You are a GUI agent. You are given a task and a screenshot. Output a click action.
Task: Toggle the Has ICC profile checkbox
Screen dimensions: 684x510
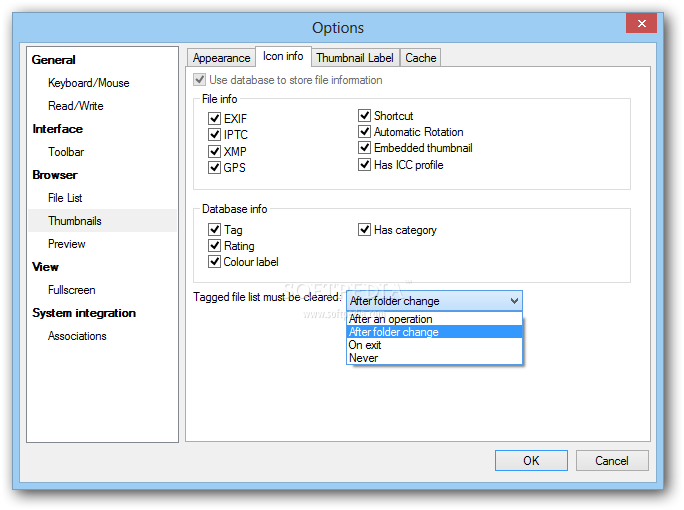point(365,165)
